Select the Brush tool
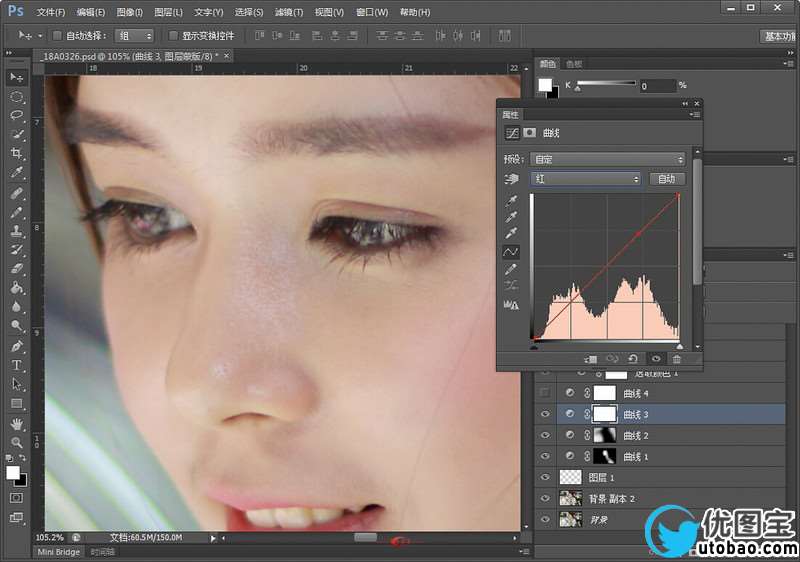This screenshot has height=562, width=800. click(x=17, y=212)
